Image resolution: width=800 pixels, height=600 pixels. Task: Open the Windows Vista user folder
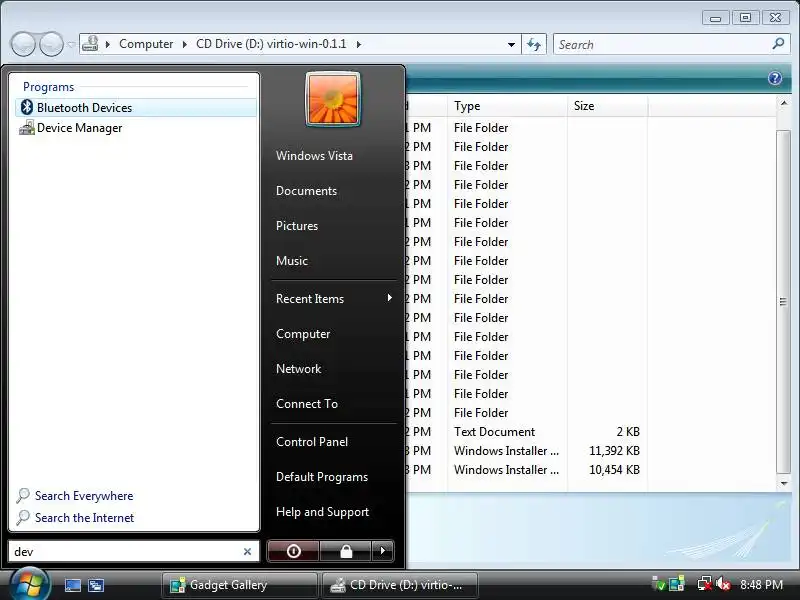[314, 156]
